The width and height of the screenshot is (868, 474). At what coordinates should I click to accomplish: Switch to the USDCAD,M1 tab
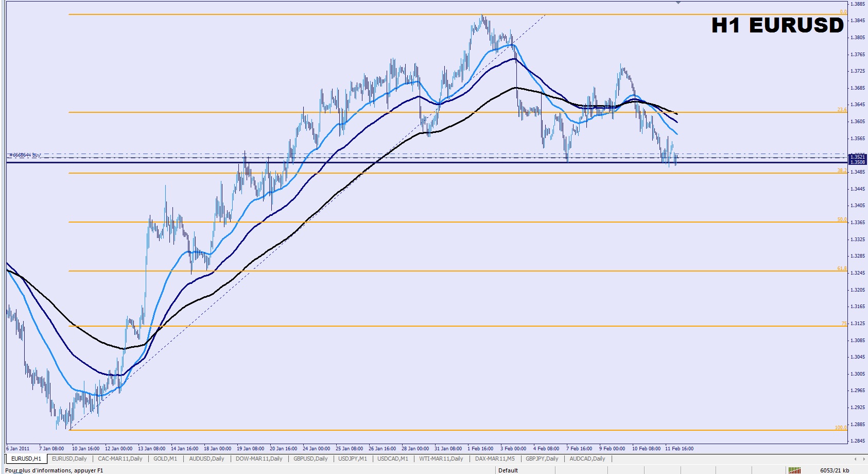point(393,459)
